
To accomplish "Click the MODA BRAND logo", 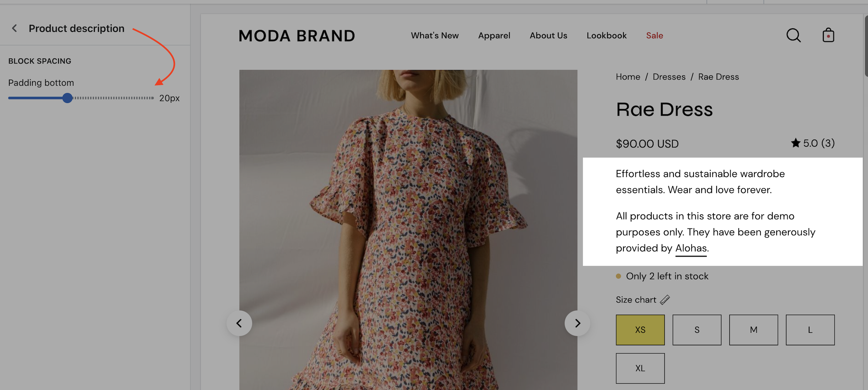I will coord(297,36).
